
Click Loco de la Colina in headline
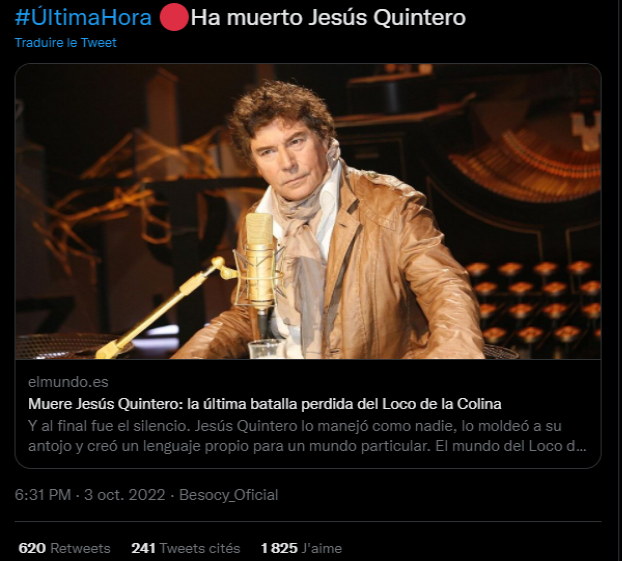coord(442,404)
